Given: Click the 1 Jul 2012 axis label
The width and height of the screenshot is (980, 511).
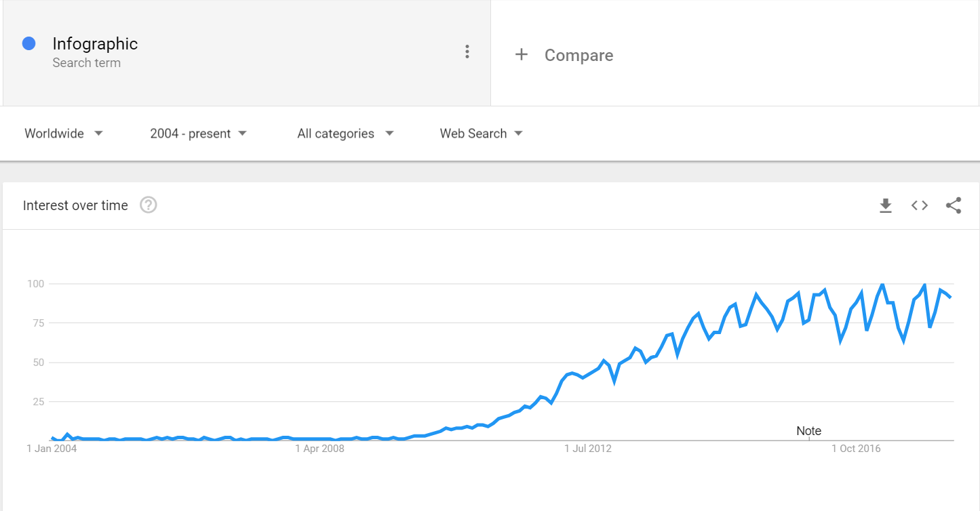Looking at the screenshot, I should (588, 449).
